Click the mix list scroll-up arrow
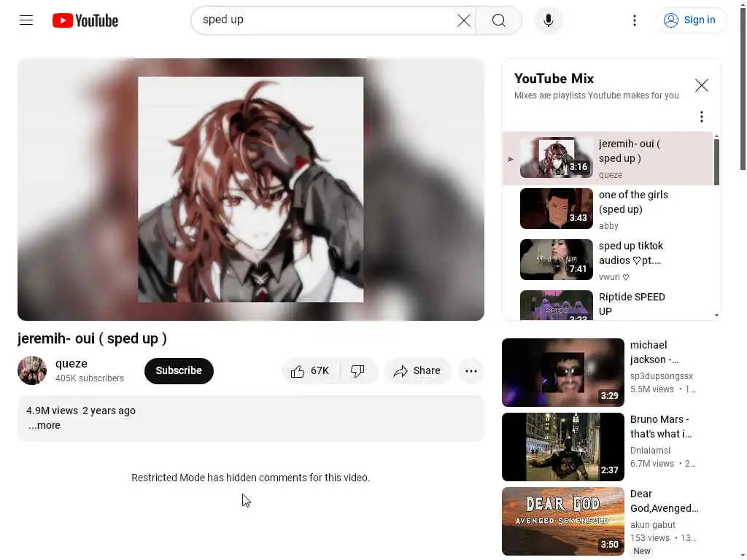 click(716, 137)
